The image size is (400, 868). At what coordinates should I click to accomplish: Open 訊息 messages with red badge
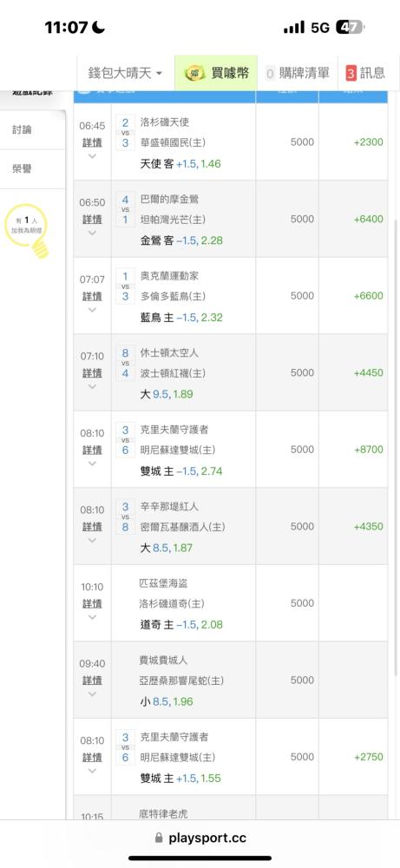(365, 73)
